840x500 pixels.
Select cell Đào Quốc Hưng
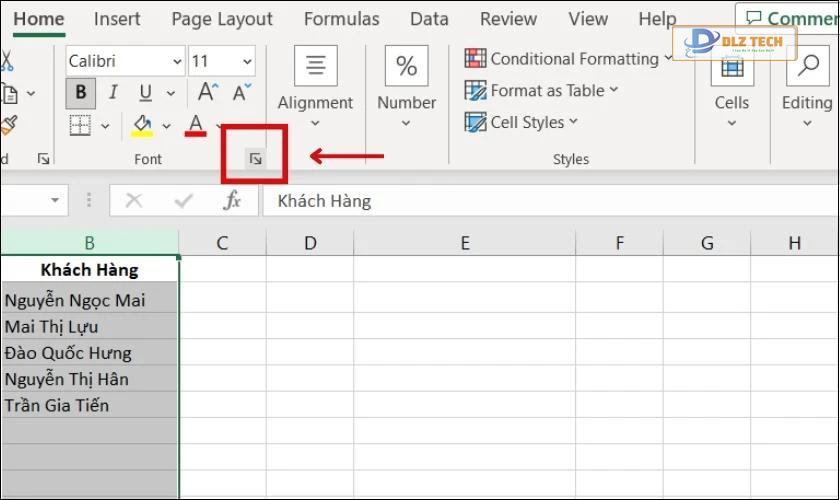(x=89, y=352)
